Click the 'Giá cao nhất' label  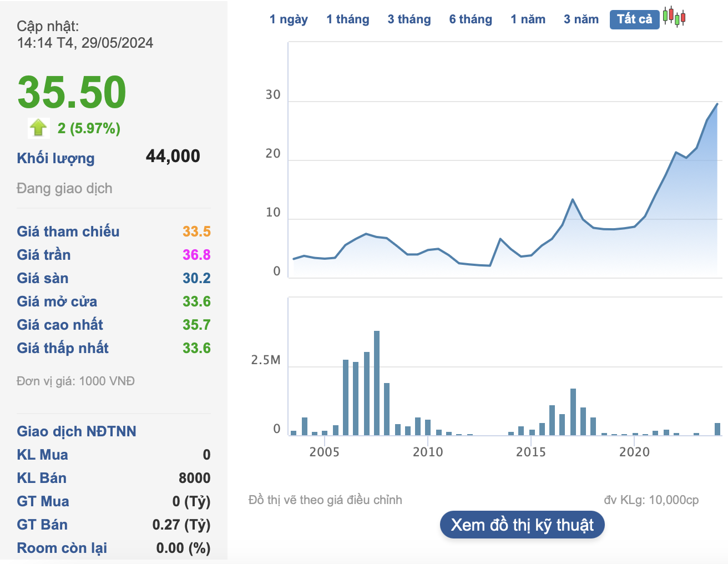(60, 325)
